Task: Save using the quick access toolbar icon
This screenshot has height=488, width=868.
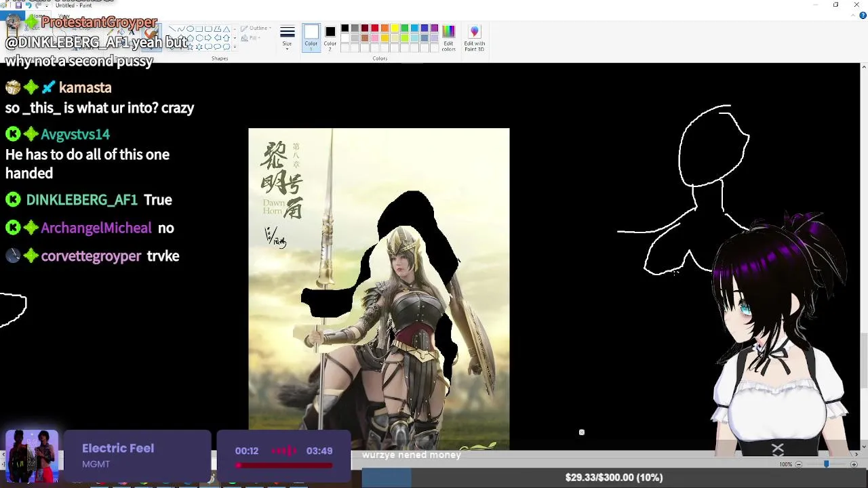Action: click(18, 5)
